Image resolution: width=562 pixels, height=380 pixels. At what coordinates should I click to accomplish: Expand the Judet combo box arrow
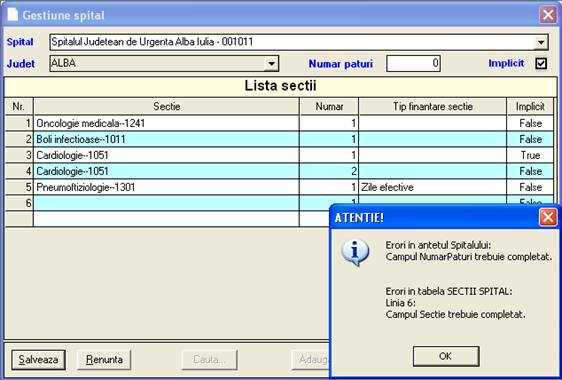tap(271, 63)
